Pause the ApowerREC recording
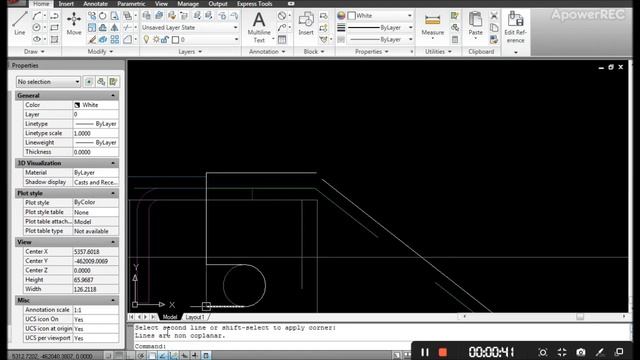The image size is (640, 360). [424, 352]
